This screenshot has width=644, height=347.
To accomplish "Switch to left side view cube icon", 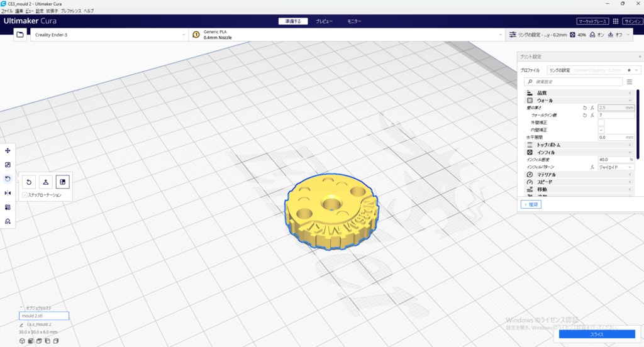I will 48,341.
